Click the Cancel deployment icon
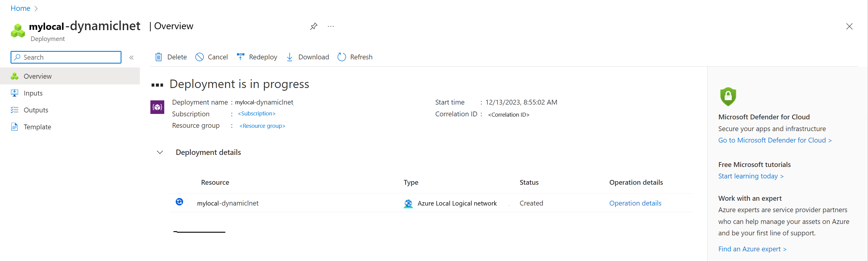The width and height of the screenshot is (868, 261). click(x=200, y=57)
